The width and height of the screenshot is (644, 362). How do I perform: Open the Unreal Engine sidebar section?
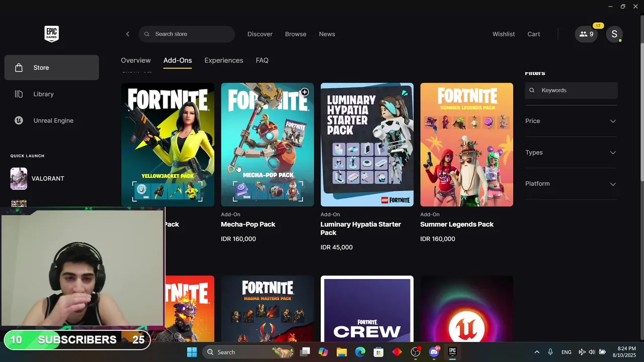point(52,121)
